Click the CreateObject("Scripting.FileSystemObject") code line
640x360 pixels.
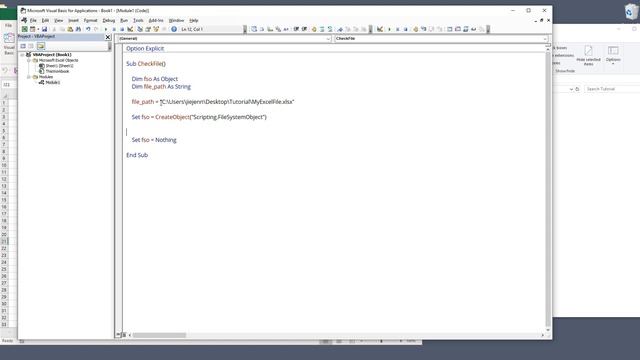pyautogui.click(x=199, y=117)
